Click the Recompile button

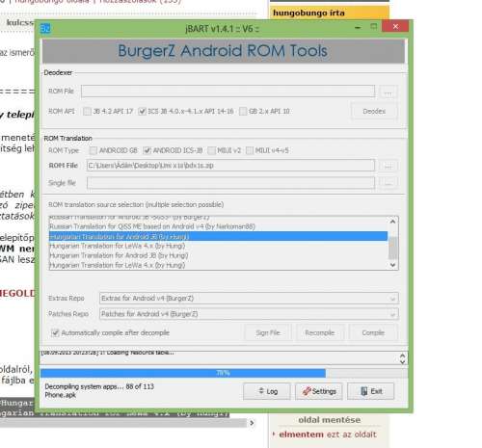pyautogui.click(x=320, y=332)
